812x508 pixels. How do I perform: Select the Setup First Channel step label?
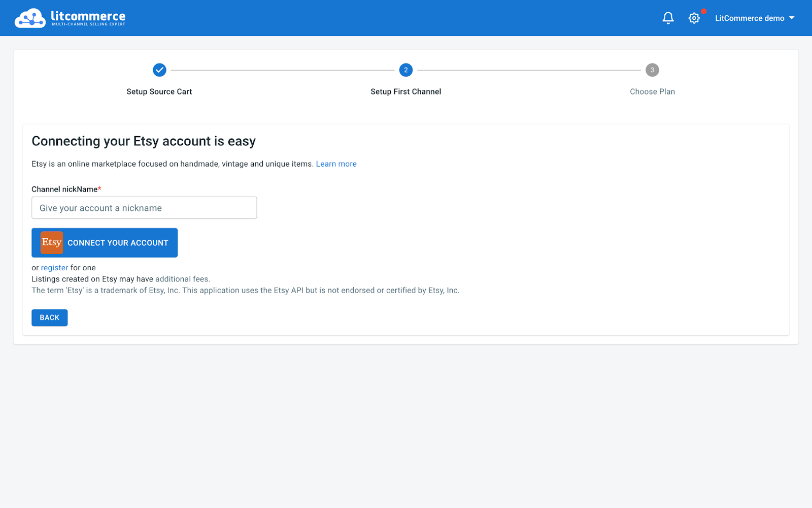click(406, 91)
